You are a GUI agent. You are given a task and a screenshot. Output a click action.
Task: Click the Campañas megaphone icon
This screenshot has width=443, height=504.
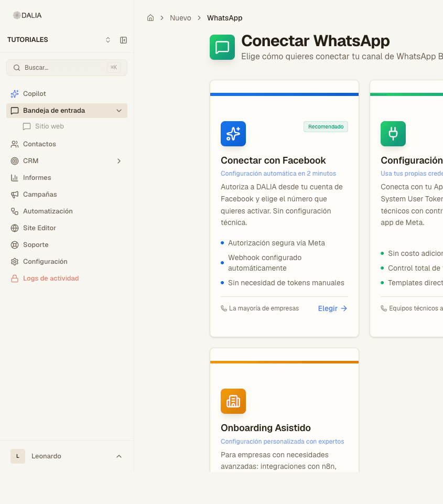point(15,194)
